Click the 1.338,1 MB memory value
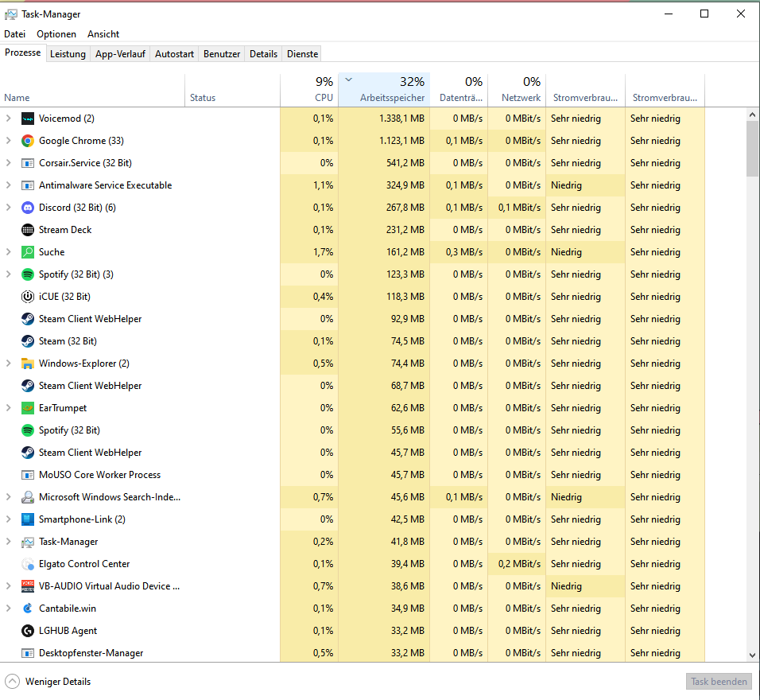The height and width of the screenshot is (700, 760). [x=401, y=119]
